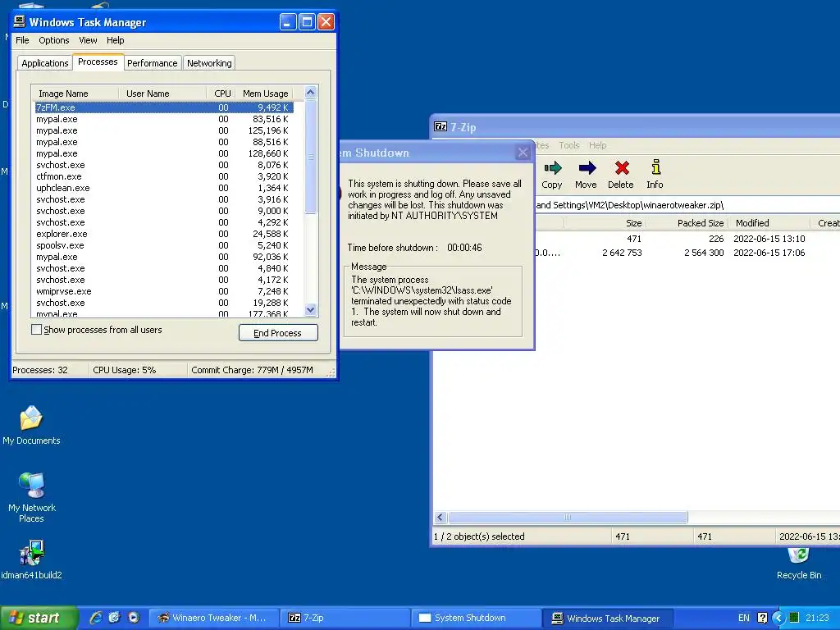Sort 7-Zip list by Size column

point(605,223)
